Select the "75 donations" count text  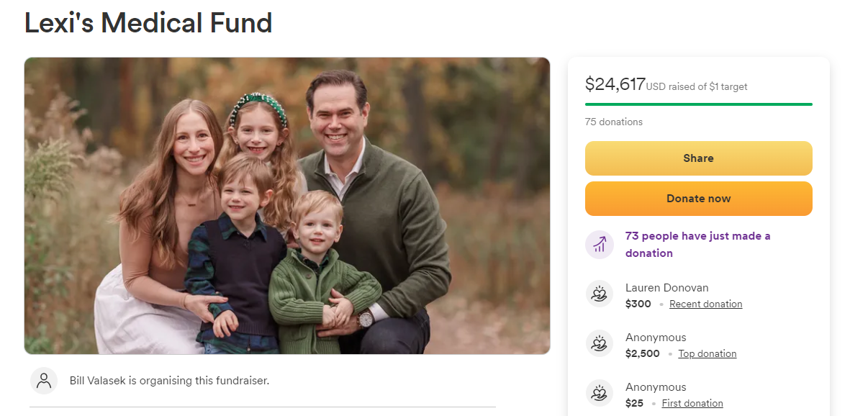613,122
